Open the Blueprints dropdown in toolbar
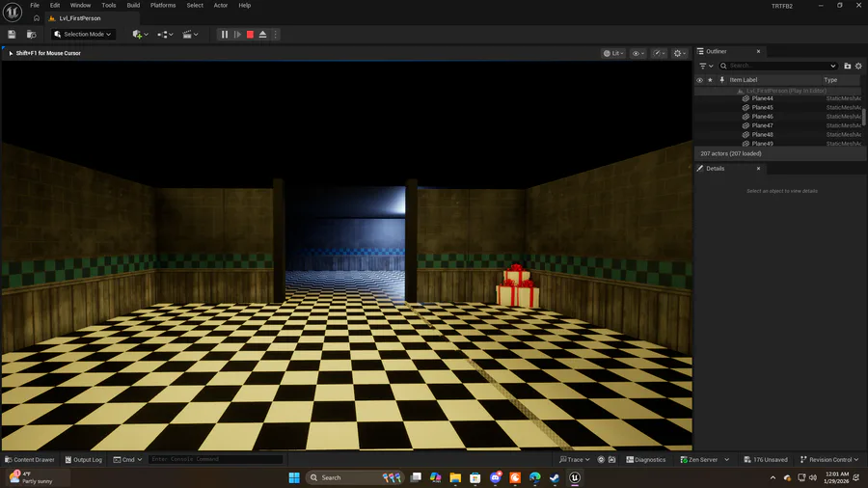This screenshot has height=488, width=868. [165, 35]
